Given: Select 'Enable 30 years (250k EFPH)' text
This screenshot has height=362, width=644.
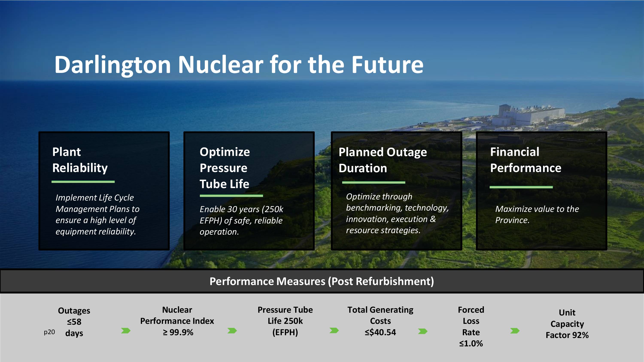Looking at the screenshot, I should [241, 220].
